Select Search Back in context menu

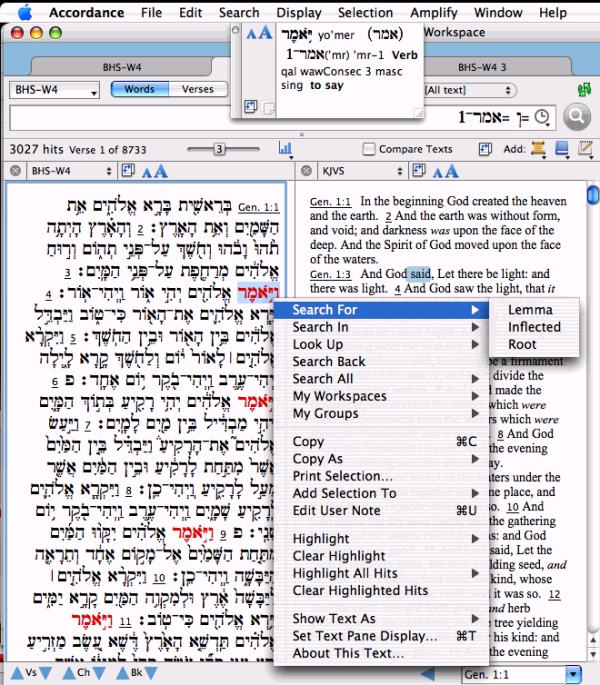click(x=381, y=362)
